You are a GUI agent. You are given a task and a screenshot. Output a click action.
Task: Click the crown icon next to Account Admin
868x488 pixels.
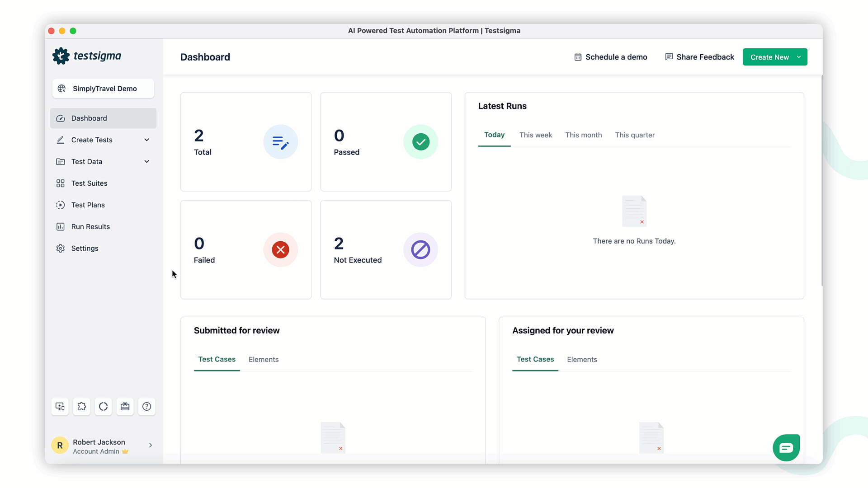(125, 451)
